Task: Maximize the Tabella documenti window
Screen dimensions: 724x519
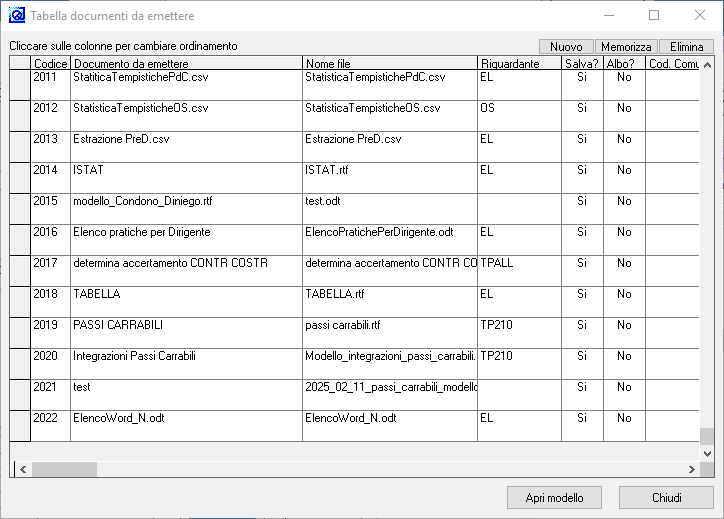Action: click(x=654, y=15)
